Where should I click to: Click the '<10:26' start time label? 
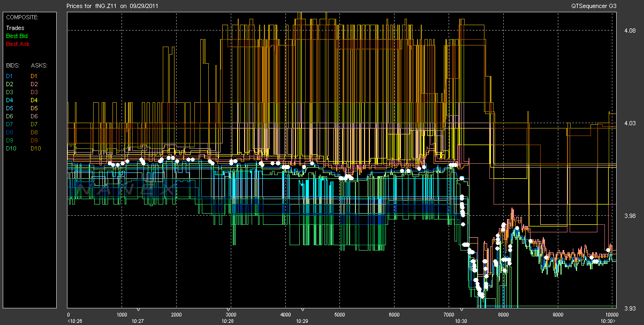[x=74, y=321]
